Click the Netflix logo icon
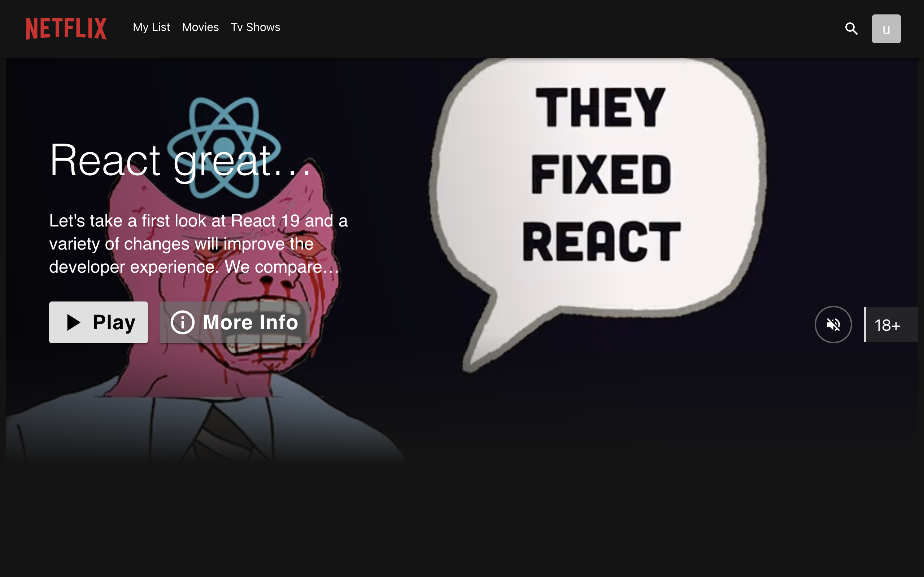 65,27
